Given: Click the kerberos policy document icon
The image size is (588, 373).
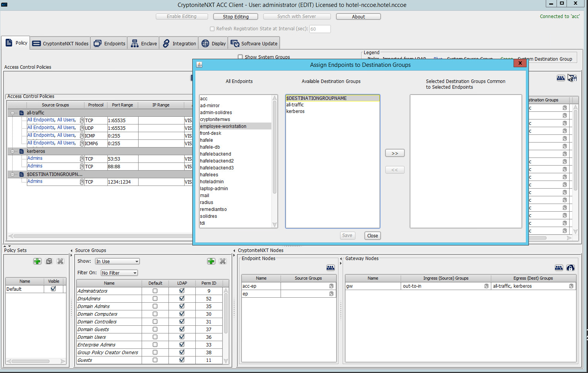Looking at the screenshot, I should [x=21, y=151].
